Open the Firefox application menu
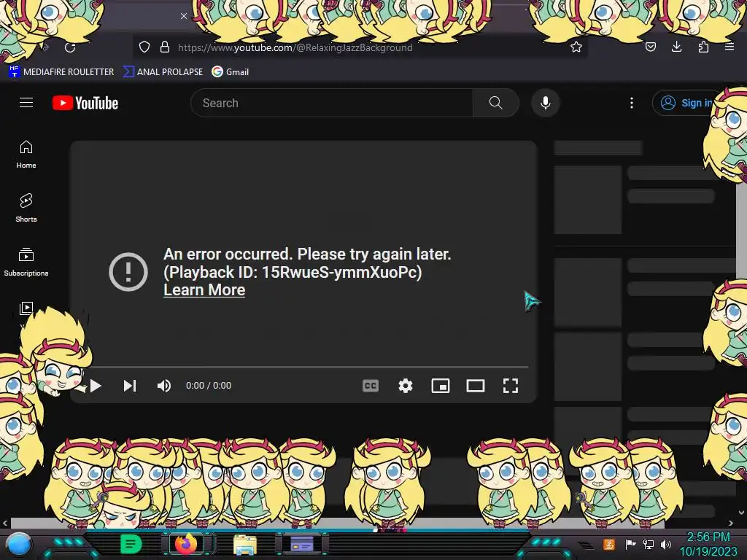Screen dimensions: 747x560 point(729,47)
